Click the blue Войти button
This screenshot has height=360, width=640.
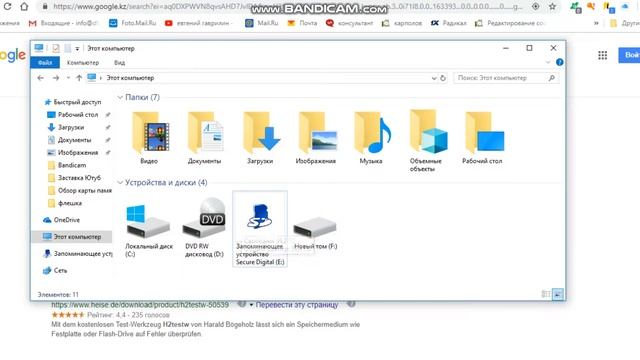coord(629,55)
